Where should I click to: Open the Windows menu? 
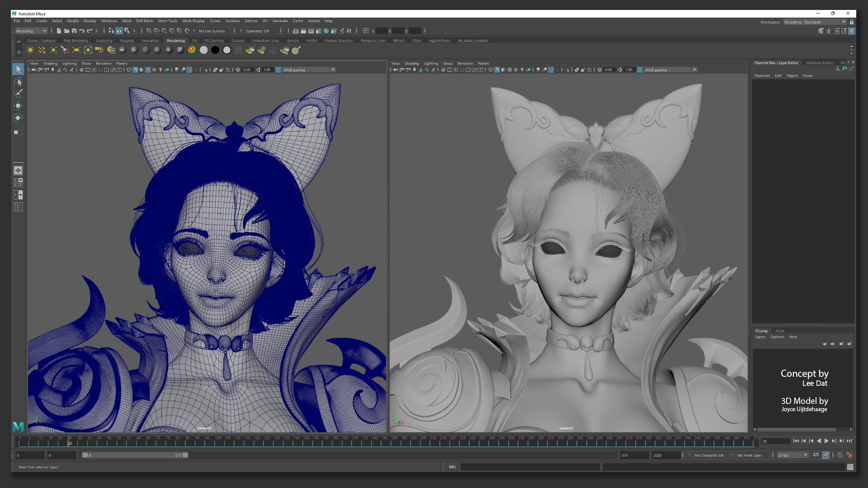coord(108,21)
